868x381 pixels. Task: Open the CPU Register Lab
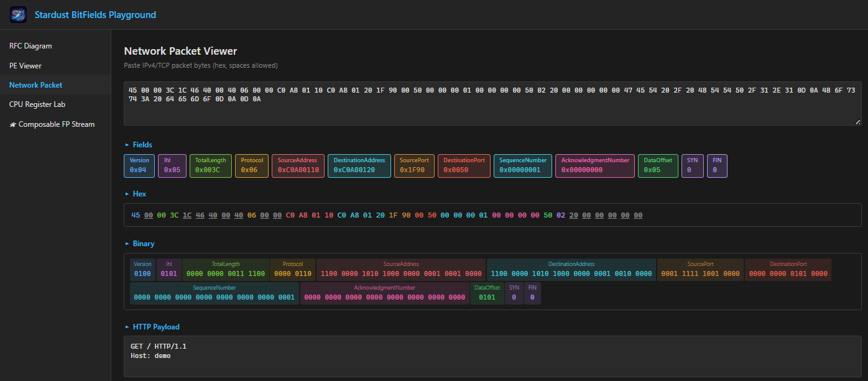point(36,104)
